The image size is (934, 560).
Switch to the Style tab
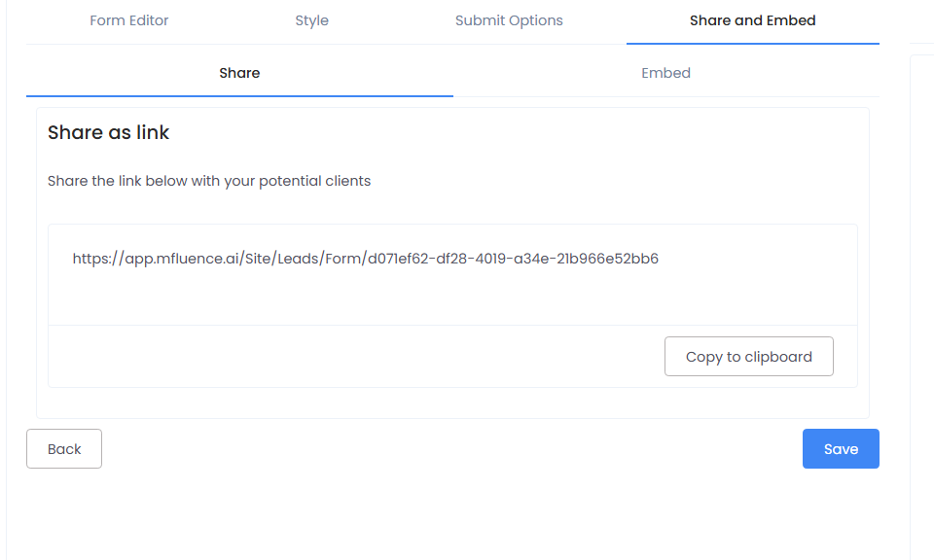tap(311, 20)
